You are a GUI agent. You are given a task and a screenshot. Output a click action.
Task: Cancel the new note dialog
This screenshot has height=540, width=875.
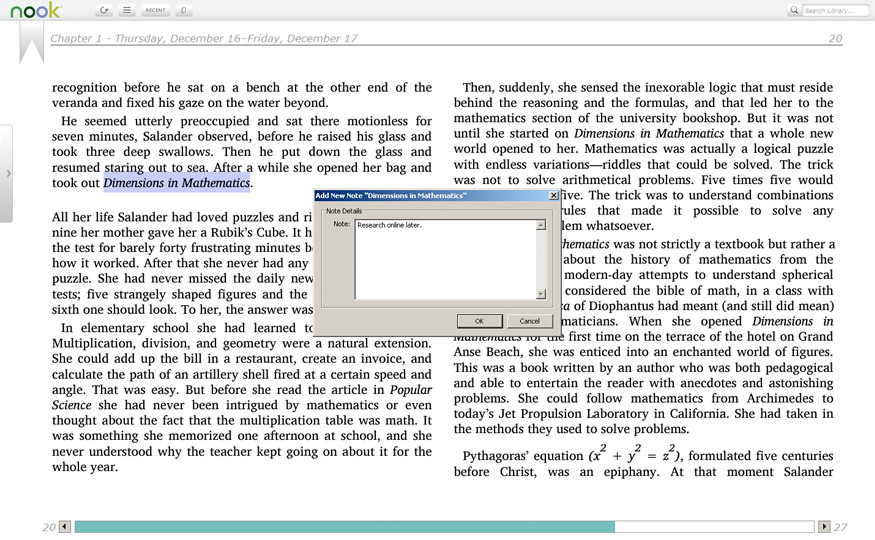[x=530, y=321]
